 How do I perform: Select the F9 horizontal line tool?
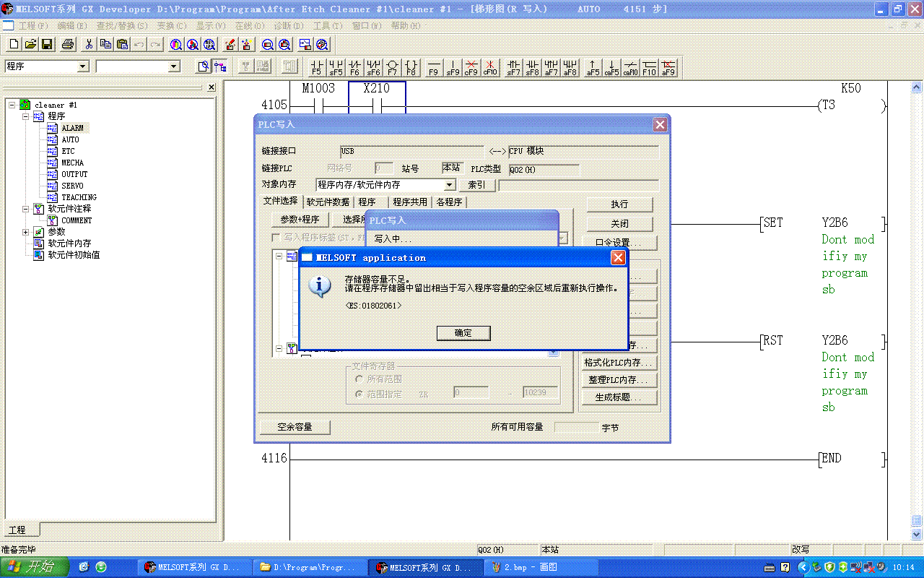(434, 67)
